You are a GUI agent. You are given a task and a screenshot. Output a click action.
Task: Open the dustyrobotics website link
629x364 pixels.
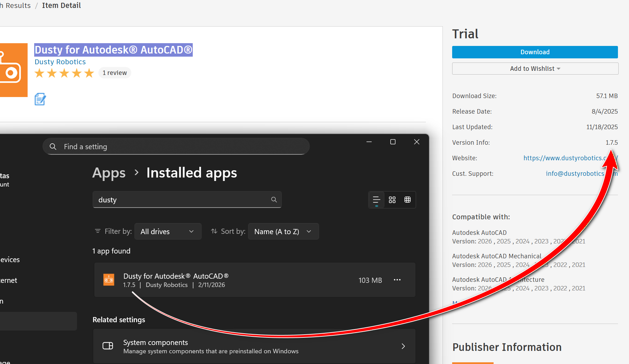(x=570, y=158)
